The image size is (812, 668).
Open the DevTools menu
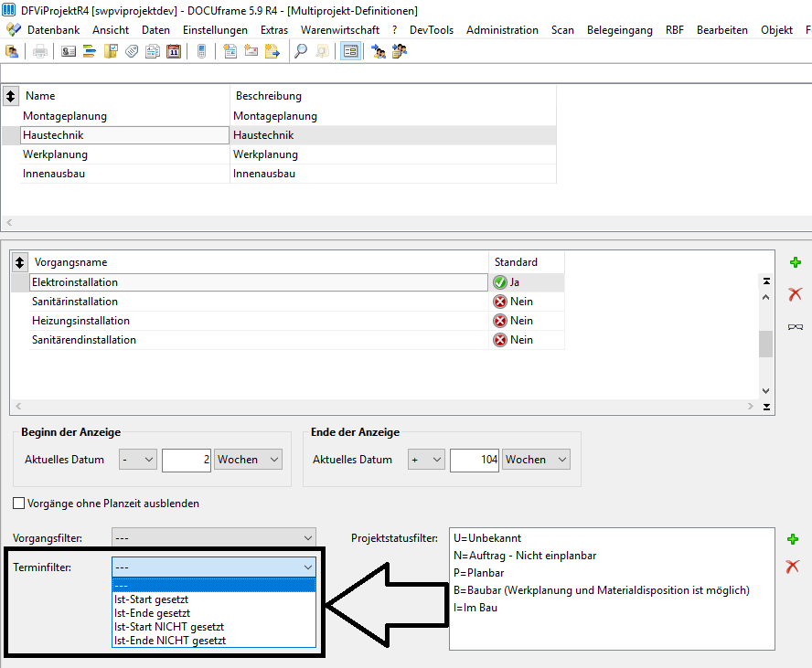pyautogui.click(x=432, y=30)
